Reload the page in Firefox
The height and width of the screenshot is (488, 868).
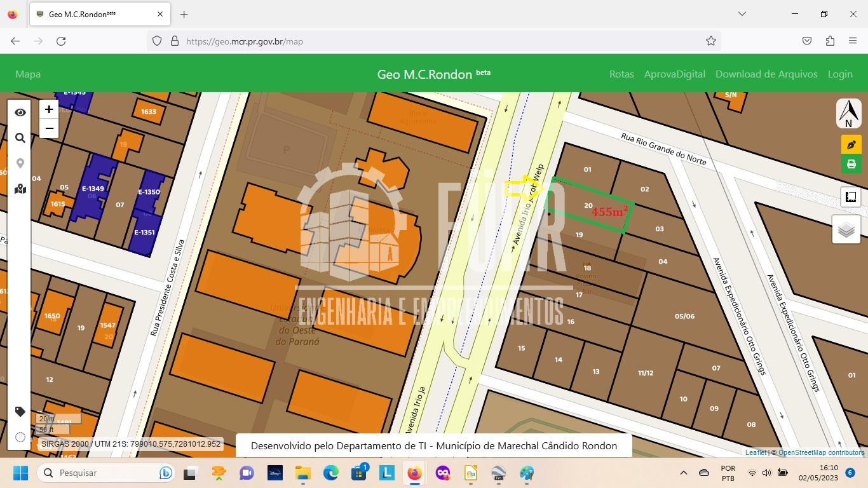point(61,41)
